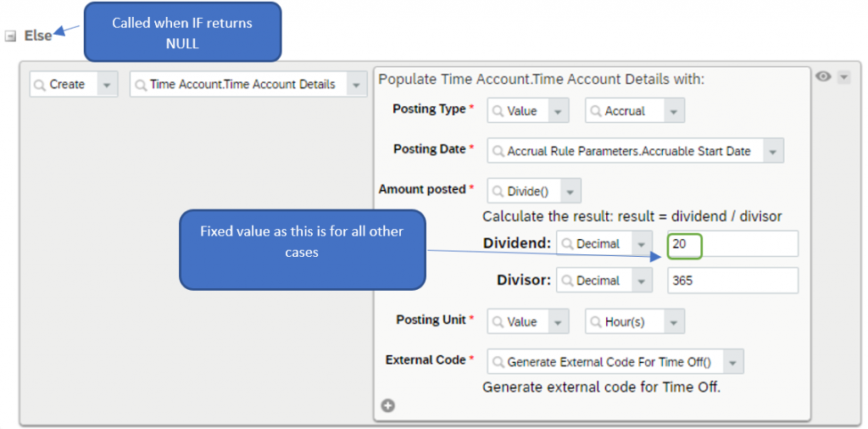Open the Divisor Decimal type dropdown
The height and width of the screenshot is (429, 868).
click(643, 281)
